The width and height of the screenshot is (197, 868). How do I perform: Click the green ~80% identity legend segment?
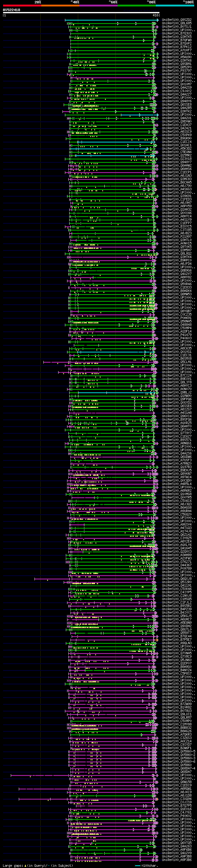(x=136, y=6)
